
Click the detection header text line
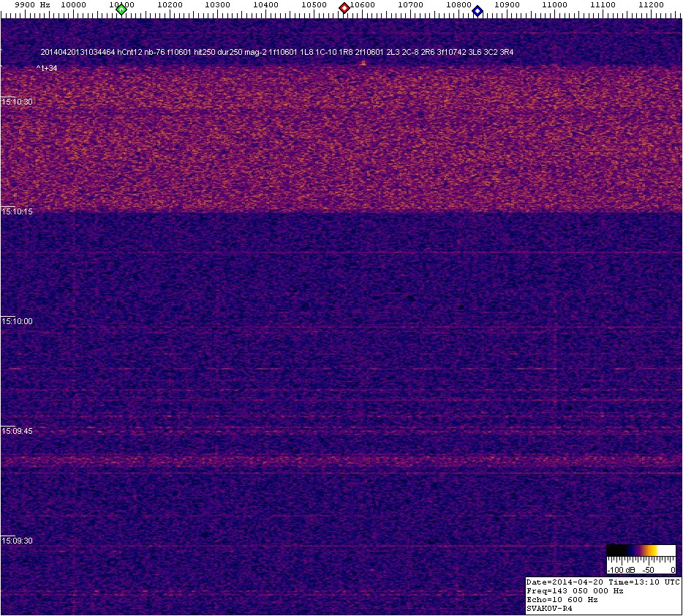[276, 53]
